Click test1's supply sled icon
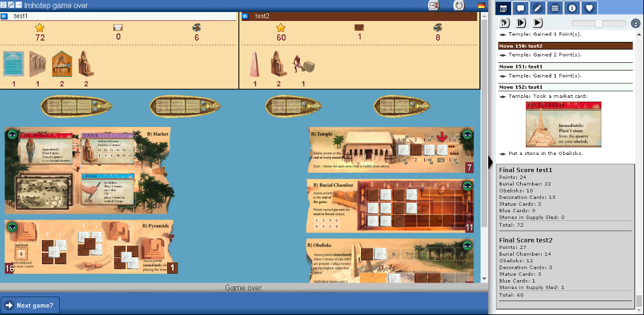The height and width of the screenshot is (315, 644). [118, 28]
